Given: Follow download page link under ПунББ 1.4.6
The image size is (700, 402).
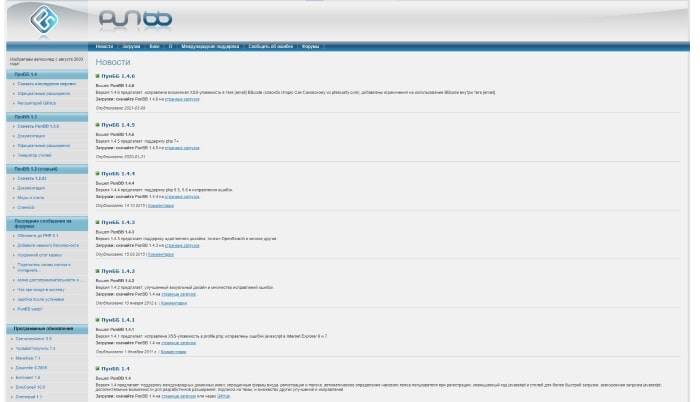Looking at the screenshot, I should point(182,99).
